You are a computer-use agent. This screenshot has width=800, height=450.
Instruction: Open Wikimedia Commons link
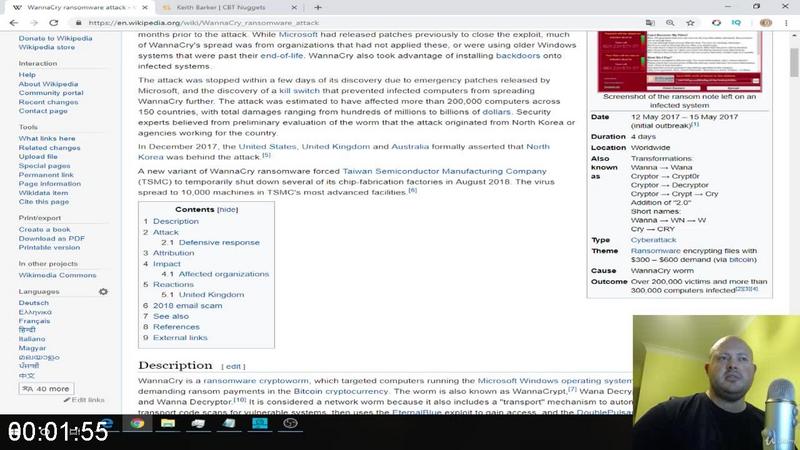57,275
